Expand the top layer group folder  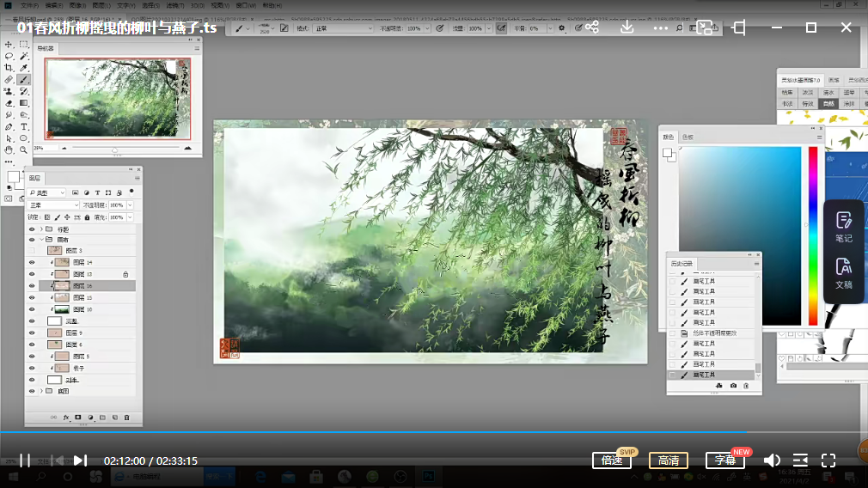coord(41,229)
